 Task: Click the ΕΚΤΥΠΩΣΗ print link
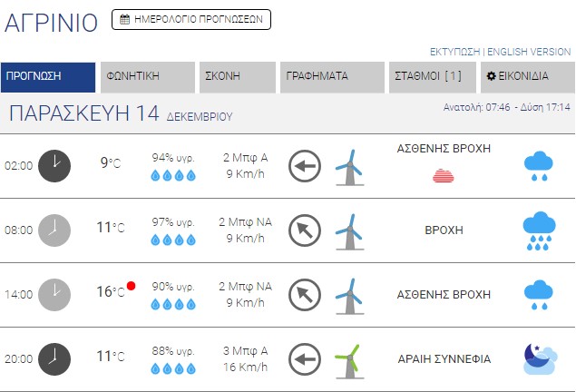[454, 52]
